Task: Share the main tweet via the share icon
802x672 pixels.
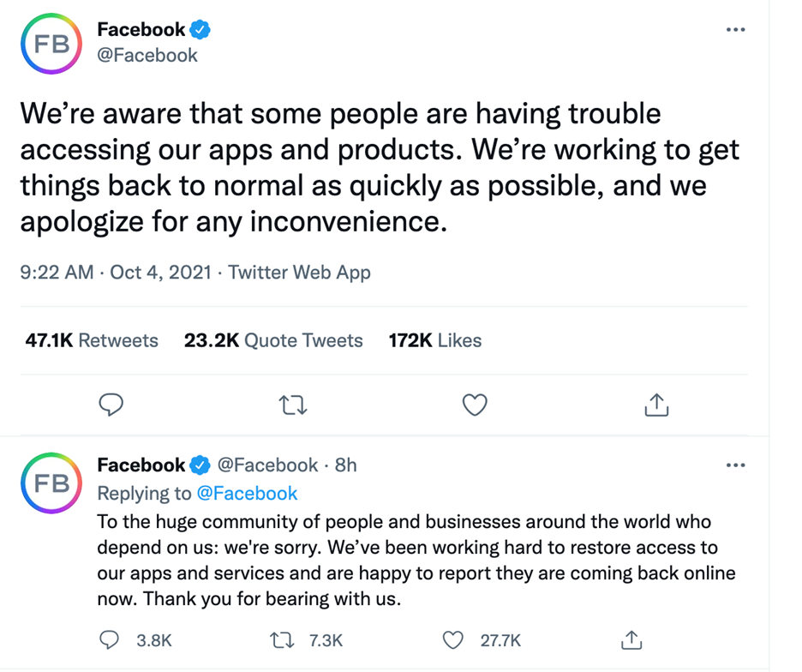Action: click(655, 405)
